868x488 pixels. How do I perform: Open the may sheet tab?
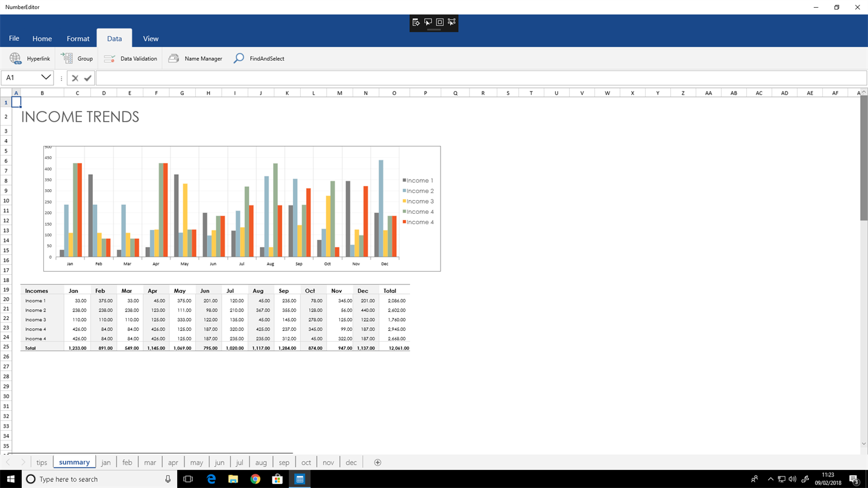point(197,463)
